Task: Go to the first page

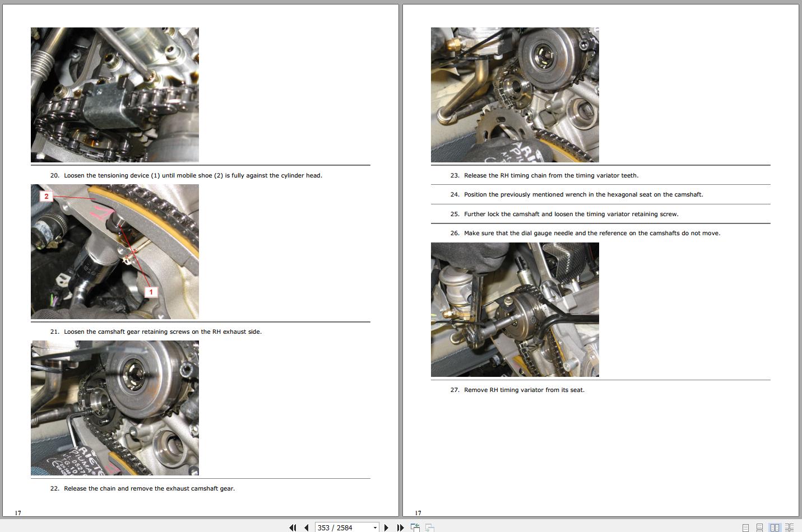Action: 293,528
